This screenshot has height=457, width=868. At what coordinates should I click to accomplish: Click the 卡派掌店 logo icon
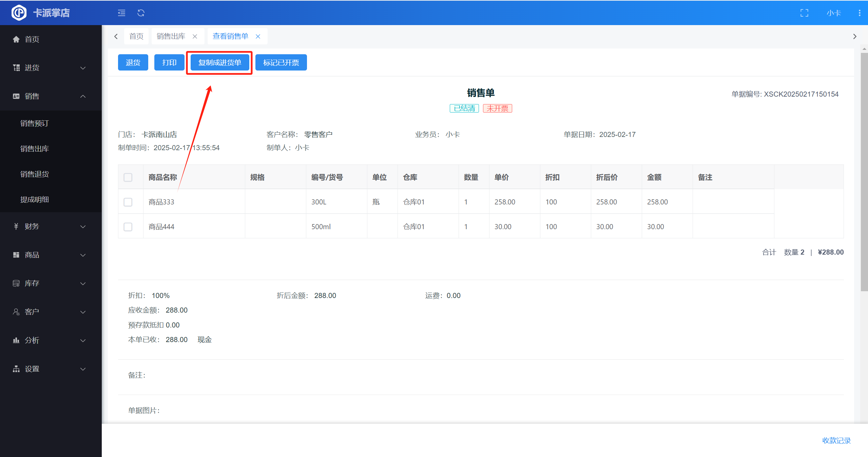click(x=19, y=13)
